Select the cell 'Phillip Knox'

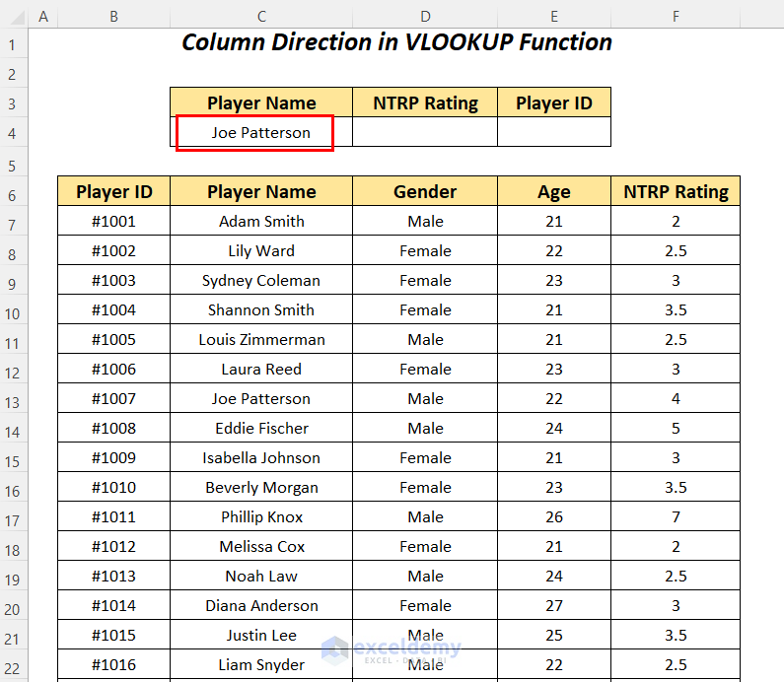261,516
